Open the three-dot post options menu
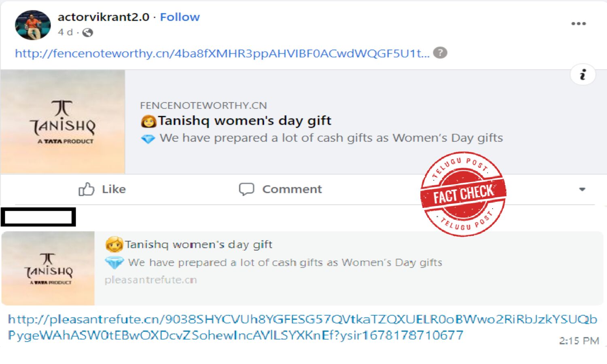607x364 pixels. 578,23
